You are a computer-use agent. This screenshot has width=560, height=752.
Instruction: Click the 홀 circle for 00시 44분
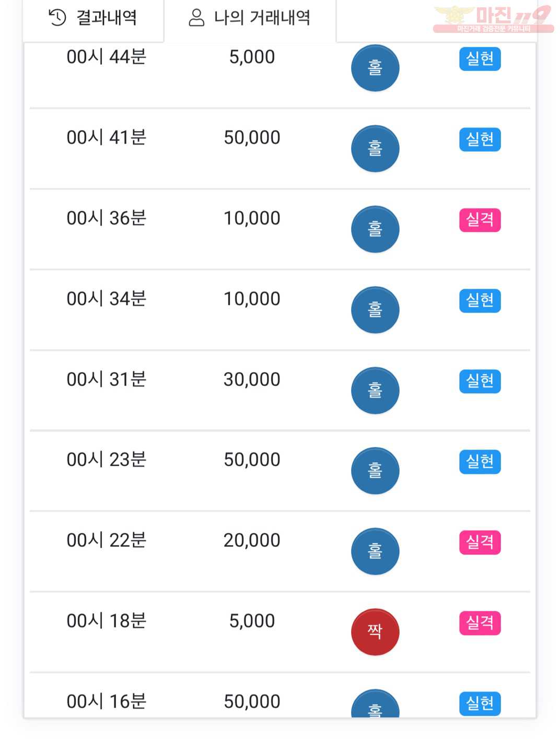point(375,68)
